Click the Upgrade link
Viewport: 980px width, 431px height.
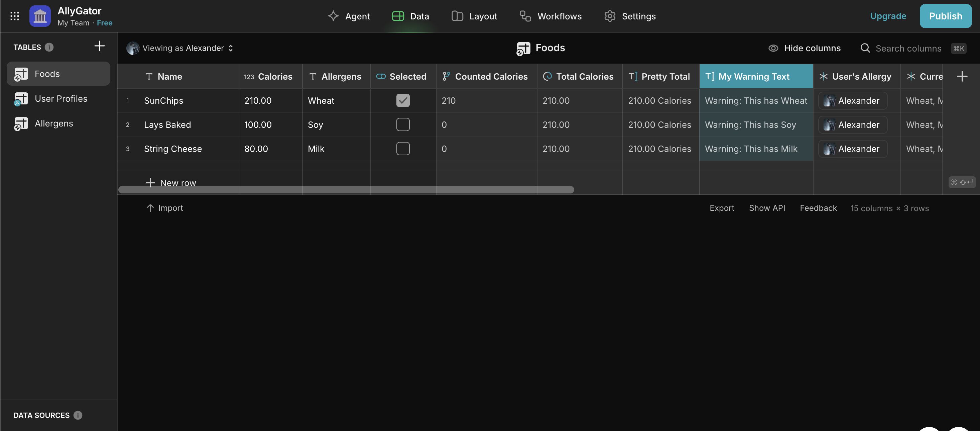[x=888, y=16]
